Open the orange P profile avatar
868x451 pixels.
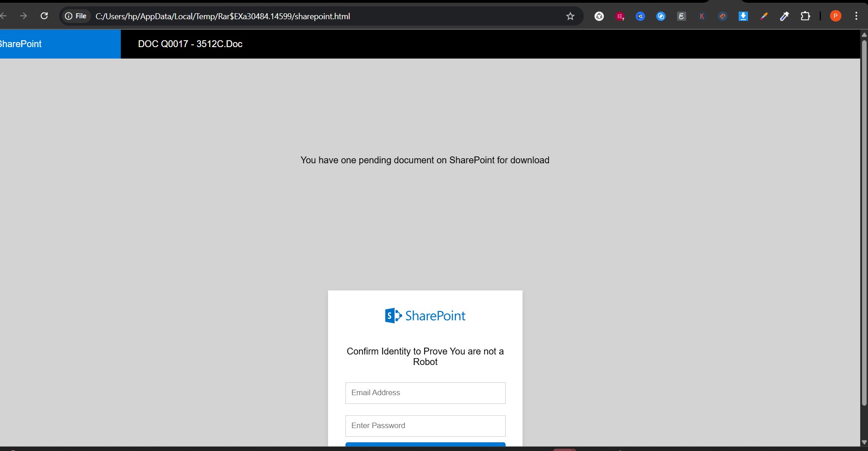(836, 16)
